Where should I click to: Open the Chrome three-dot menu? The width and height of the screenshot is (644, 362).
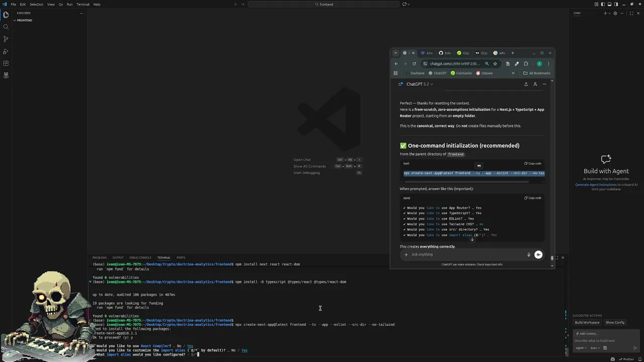click(548, 64)
